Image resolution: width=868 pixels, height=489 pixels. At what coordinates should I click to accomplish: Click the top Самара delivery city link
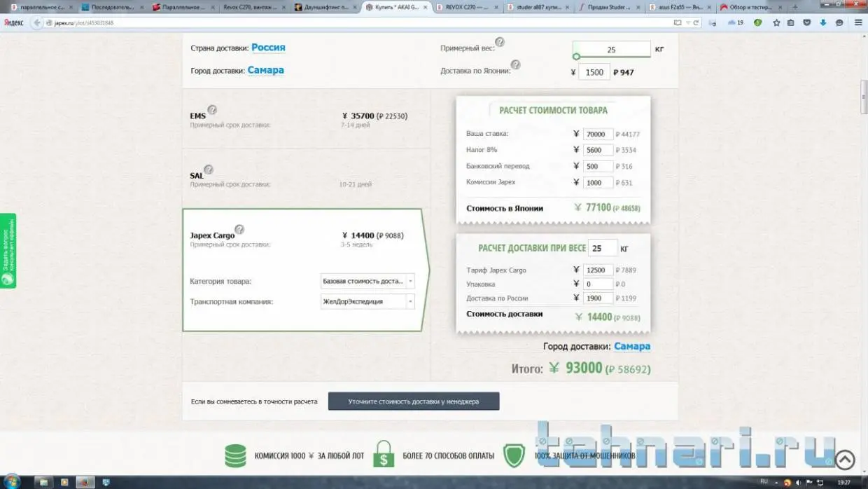265,70
